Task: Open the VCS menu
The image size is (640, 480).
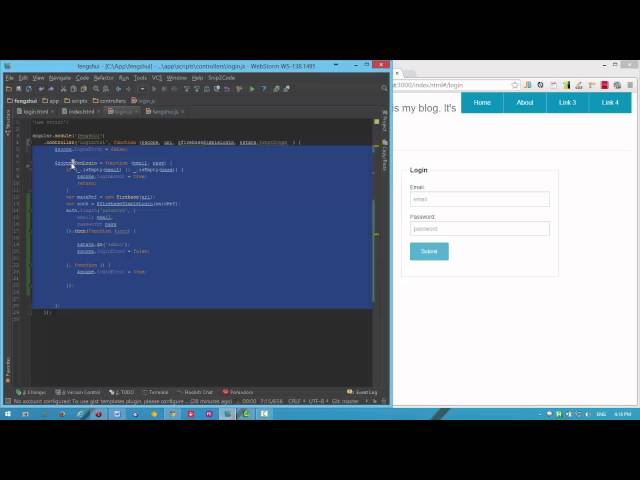Action: pos(157,78)
